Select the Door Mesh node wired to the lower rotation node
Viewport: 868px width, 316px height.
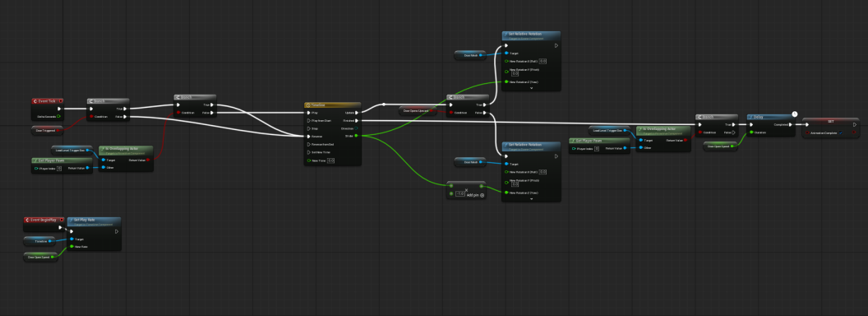(470, 162)
